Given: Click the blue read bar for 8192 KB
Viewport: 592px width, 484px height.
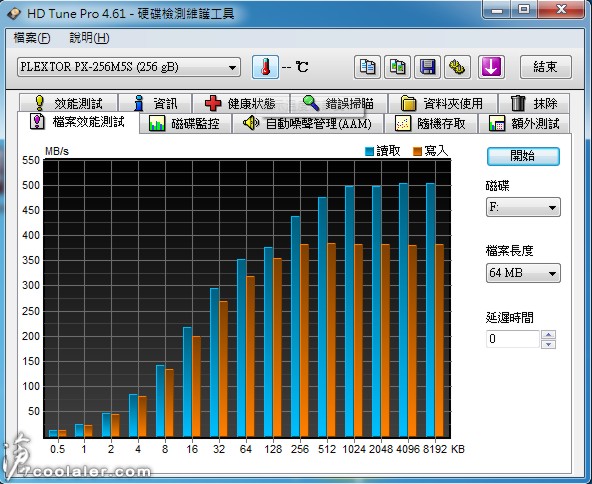Looking at the screenshot, I should click(430, 310).
